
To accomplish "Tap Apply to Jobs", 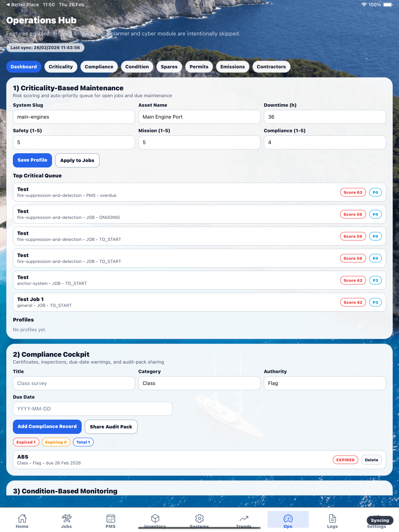I will click(x=77, y=160).
